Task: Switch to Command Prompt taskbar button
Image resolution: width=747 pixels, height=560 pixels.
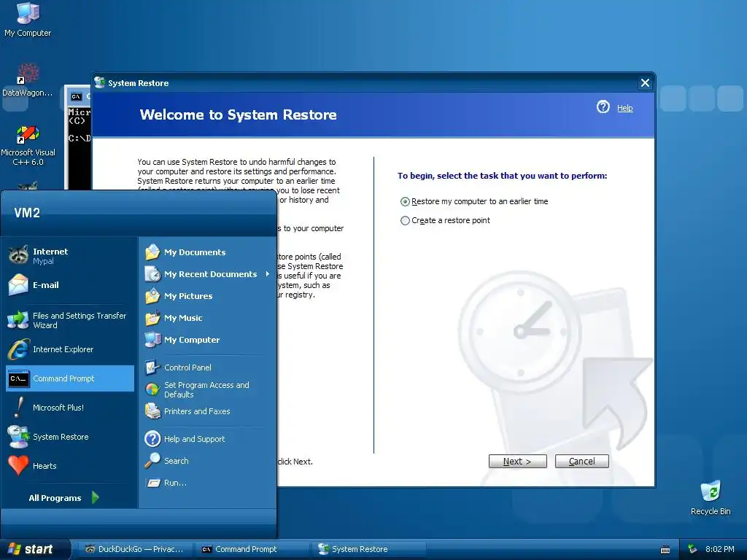Action: click(x=252, y=549)
